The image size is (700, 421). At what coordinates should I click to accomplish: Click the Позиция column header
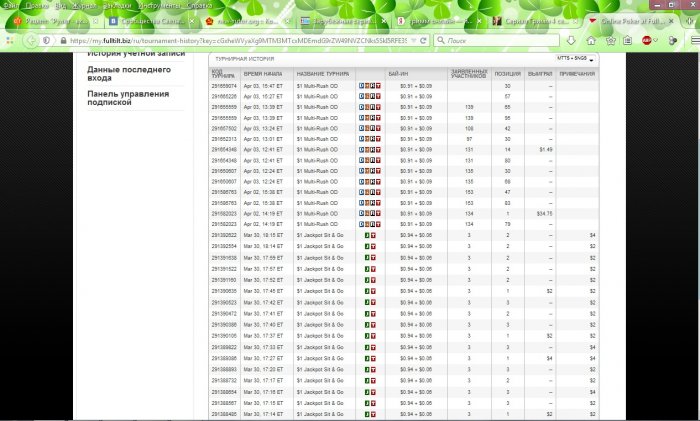(509, 75)
